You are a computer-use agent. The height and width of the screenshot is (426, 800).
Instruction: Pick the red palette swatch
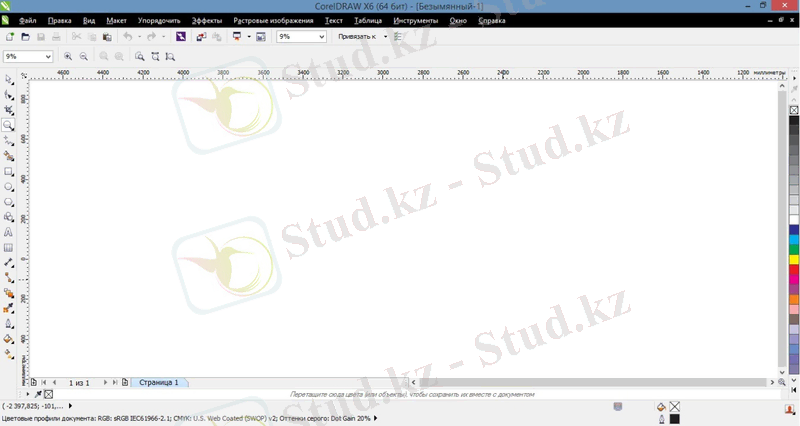pyautogui.click(x=794, y=269)
